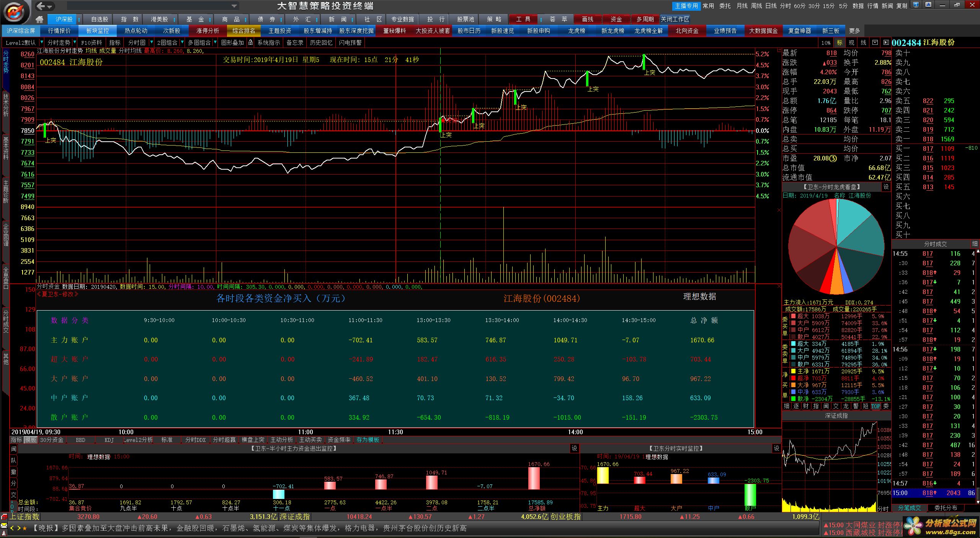Toggle the 模板 mode button in the lower bar
980x538 pixels.
point(31,440)
